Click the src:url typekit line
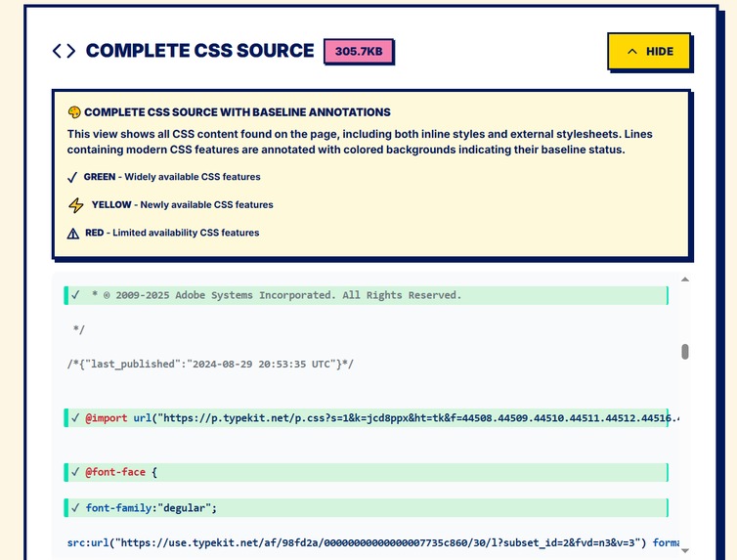 (372, 543)
